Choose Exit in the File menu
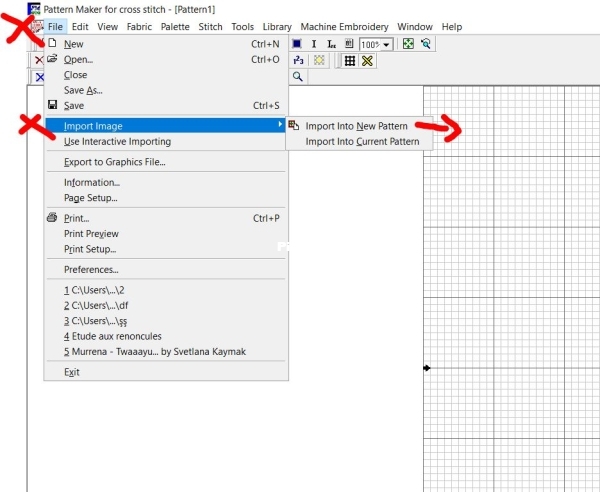Screen dimensions: 600x492 coord(166,372)
